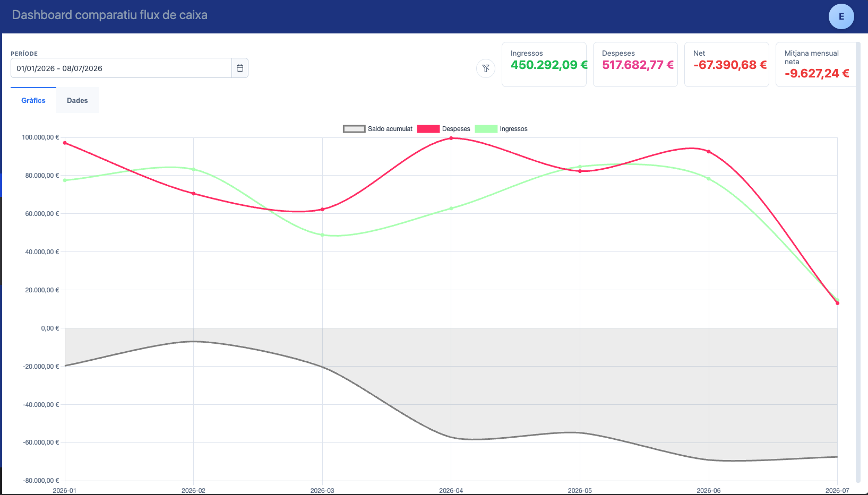Viewport: 868px width, 495px height.
Task: Open the user avatar E menu
Action: (x=841, y=16)
